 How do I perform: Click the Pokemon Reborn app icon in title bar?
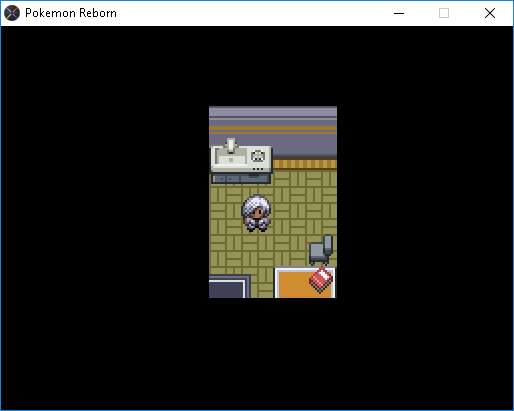coord(12,13)
